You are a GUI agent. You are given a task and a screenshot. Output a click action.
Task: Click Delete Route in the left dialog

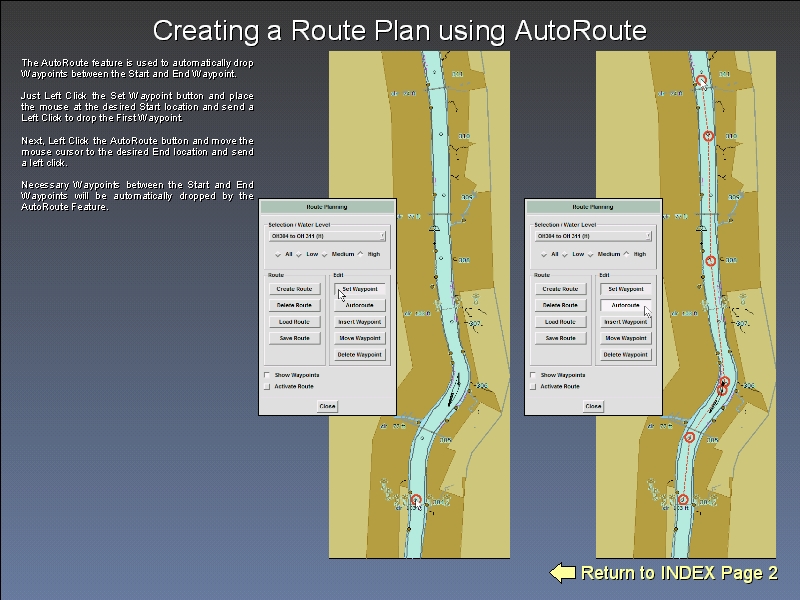[x=294, y=305]
